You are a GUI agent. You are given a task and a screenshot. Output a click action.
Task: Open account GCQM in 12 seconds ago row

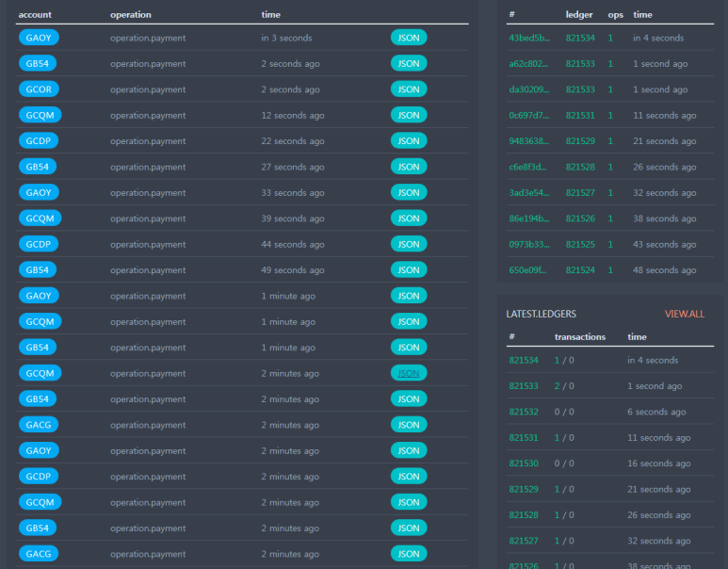(40, 115)
